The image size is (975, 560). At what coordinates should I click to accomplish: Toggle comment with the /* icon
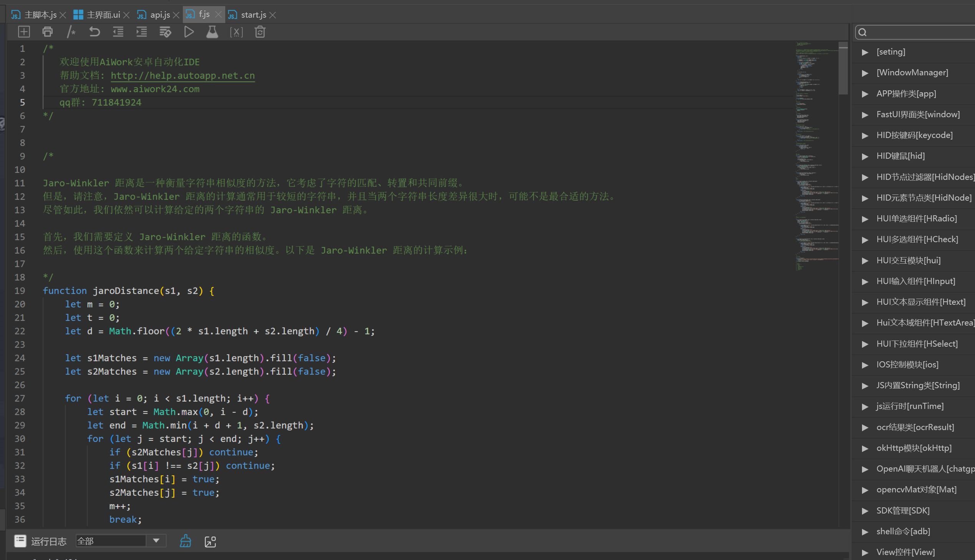71,32
